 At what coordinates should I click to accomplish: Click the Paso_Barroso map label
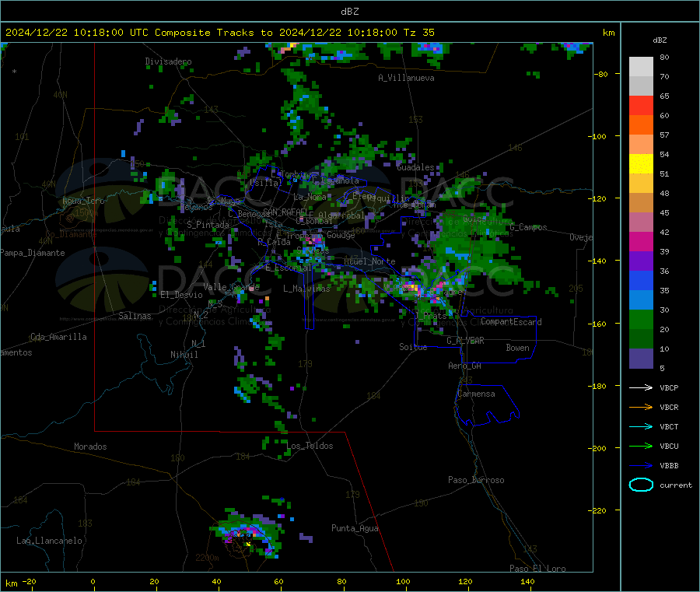tap(476, 480)
